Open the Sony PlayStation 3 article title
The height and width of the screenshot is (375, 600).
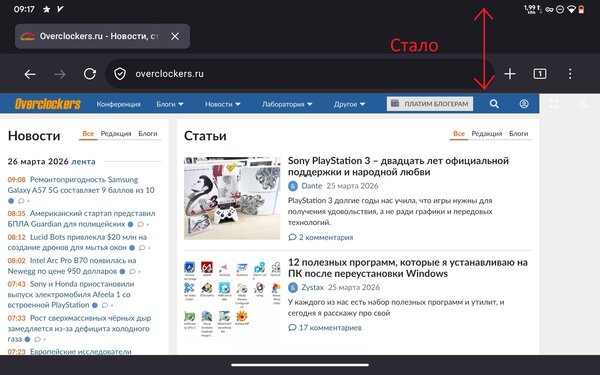point(398,166)
